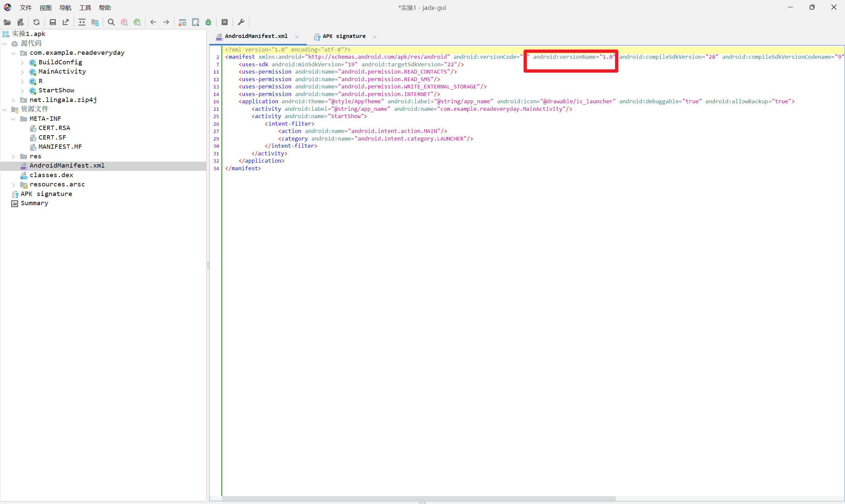Open CERT.RSA file
The height and width of the screenshot is (504, 845).
click(x=54, y=128)
